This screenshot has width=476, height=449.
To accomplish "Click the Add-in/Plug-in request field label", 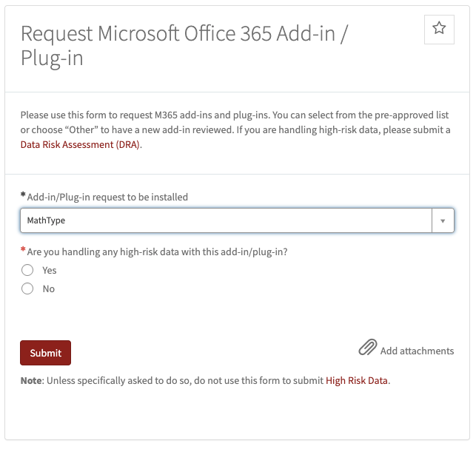I will 107,198.
